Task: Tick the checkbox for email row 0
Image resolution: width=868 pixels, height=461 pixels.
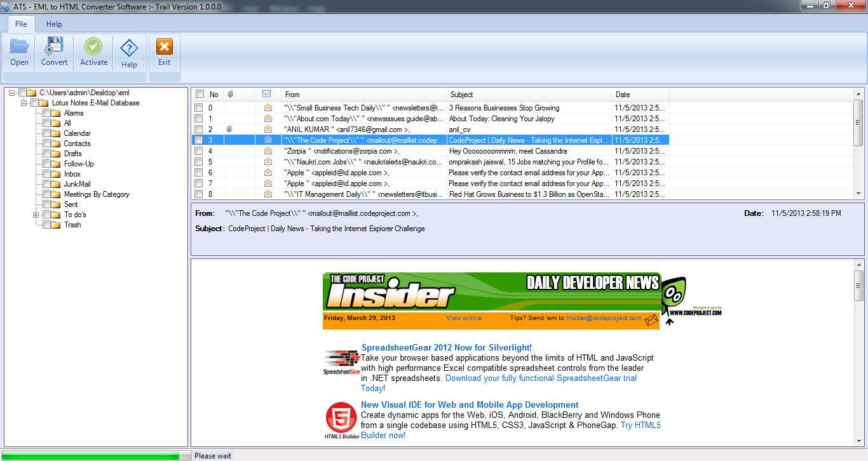Action: point(199,108)
